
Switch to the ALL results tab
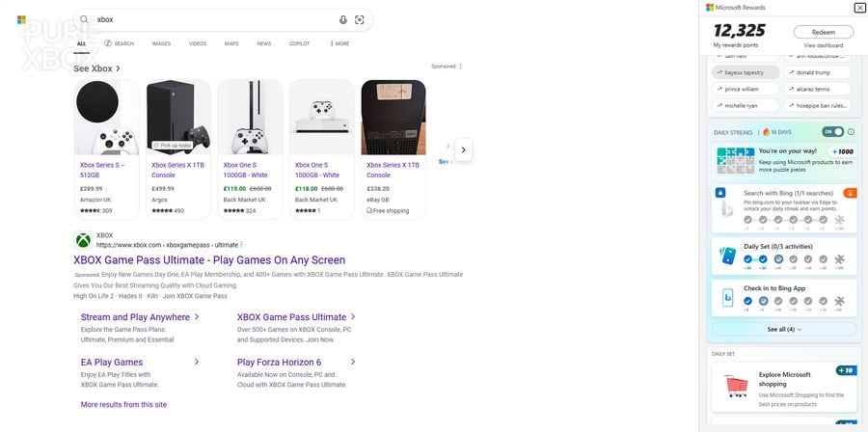(81, 43)
